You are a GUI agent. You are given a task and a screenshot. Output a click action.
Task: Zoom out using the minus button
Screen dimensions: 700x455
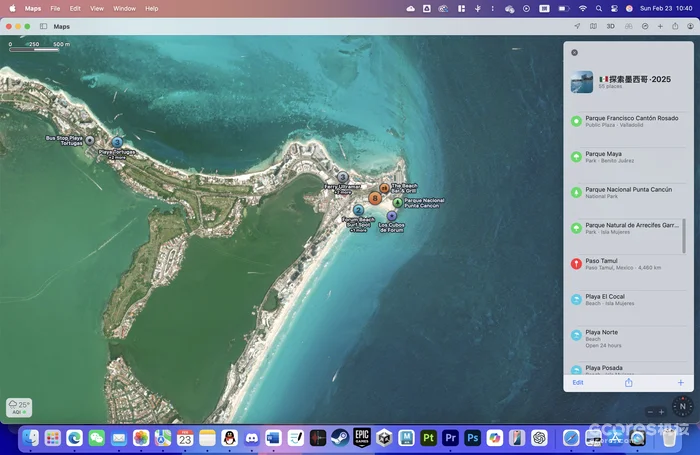click(649, 412)
